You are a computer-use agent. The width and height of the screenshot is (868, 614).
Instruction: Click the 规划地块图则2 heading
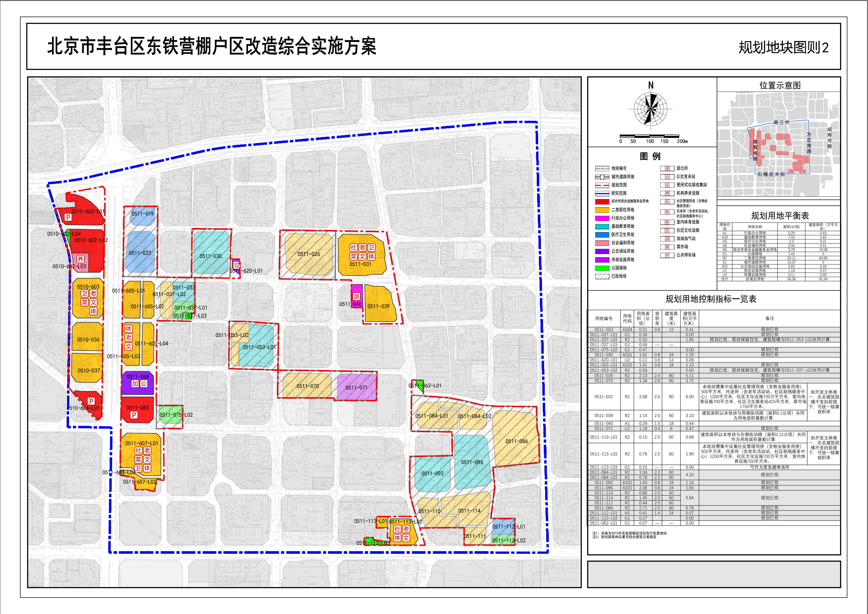click(x=783, y=47)
